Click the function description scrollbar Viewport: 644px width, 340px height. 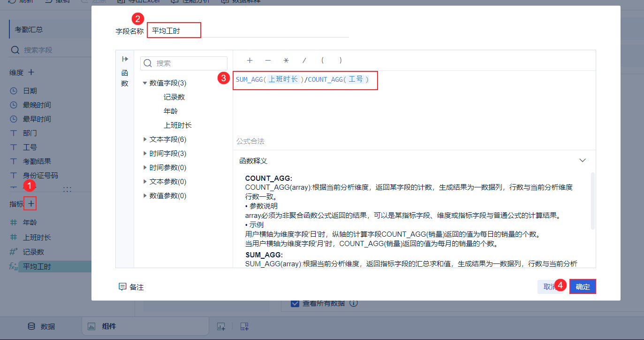tap(593, 201)
